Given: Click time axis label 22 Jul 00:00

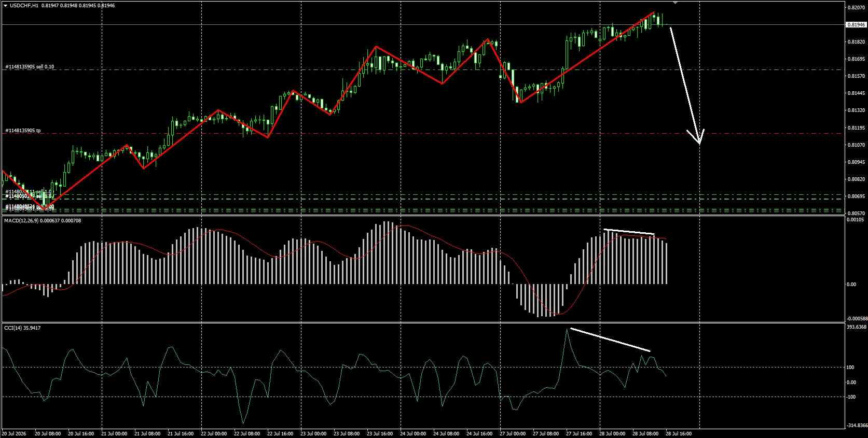Looking at the screenshot, I should [214, 433].
